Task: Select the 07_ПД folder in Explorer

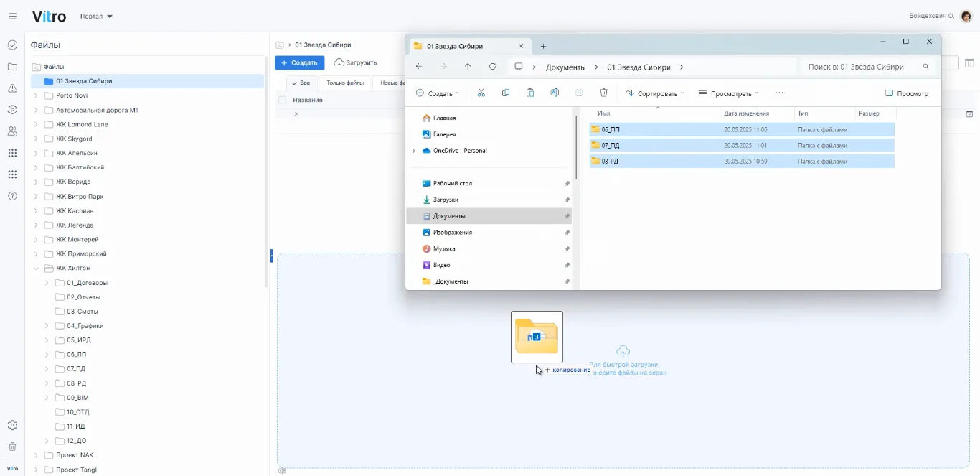Action: coord(742,146)
